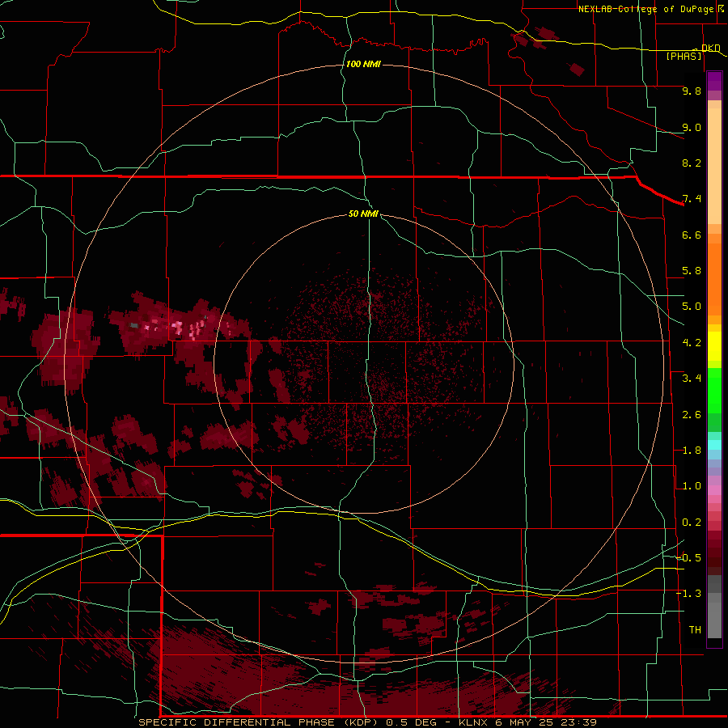The width and height of the screenshot is (728, 728).
Task: Click the SPECIFIC DIFFERENTIAL PHASE title text
Action: 236,722
